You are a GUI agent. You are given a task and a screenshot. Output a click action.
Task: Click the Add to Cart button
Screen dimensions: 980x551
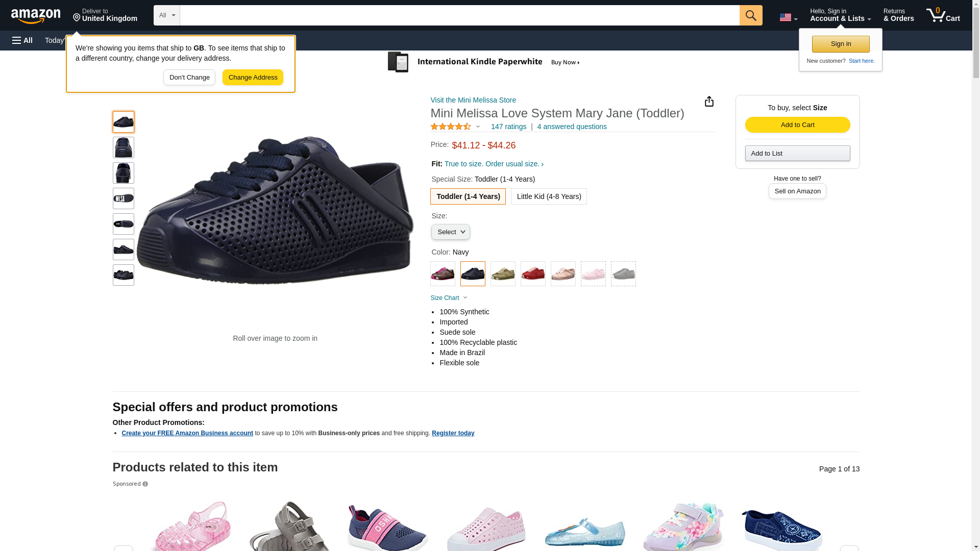click(797, 125)
